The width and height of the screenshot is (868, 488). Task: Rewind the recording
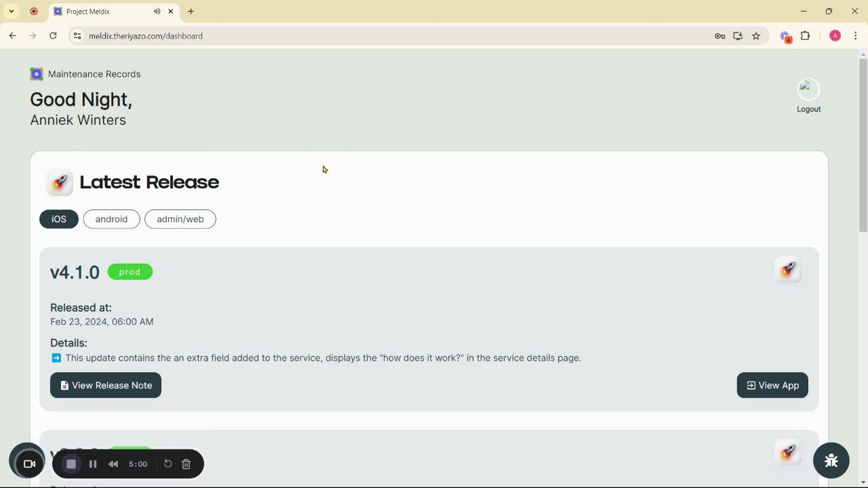coord(113,464)
